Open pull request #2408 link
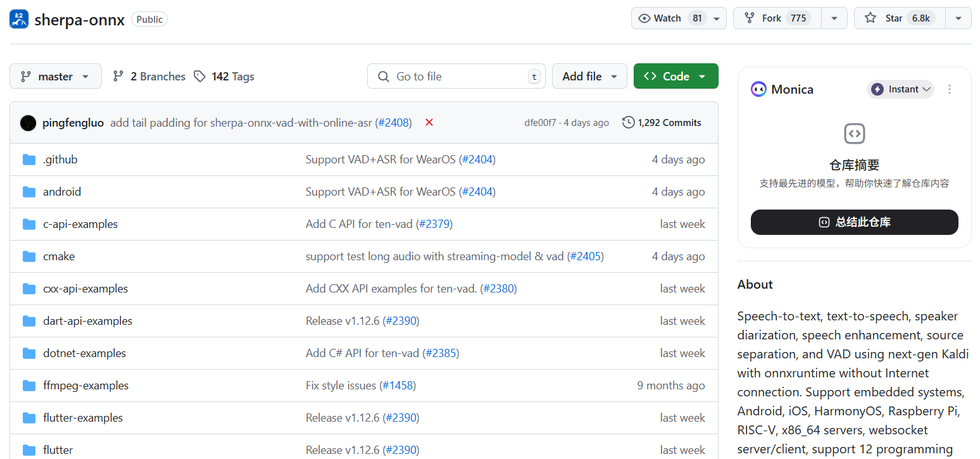Image resolution: width=980 pixels, height=459 pixels. click(x=393, y=123)
